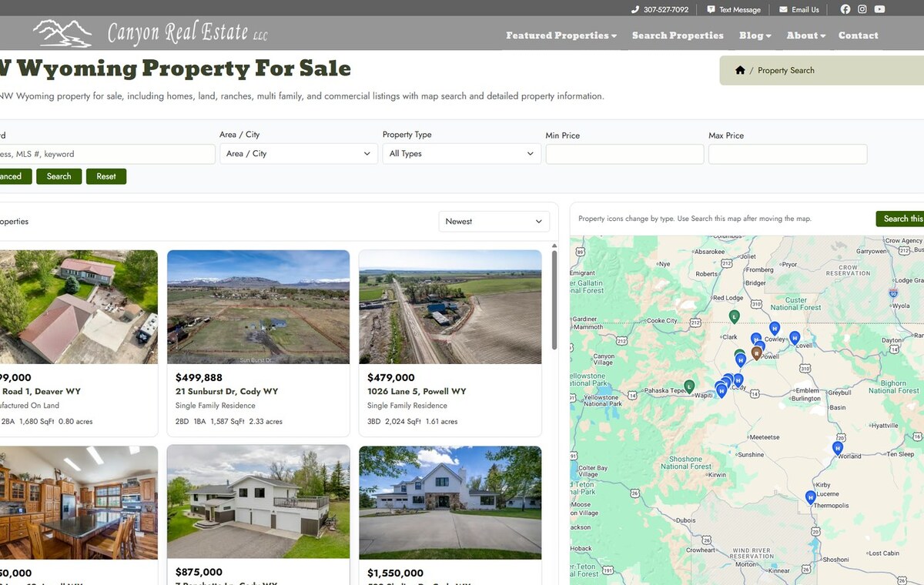Select the blue H marker north of Cowley

pyautogui.click(x=775, y=328)
